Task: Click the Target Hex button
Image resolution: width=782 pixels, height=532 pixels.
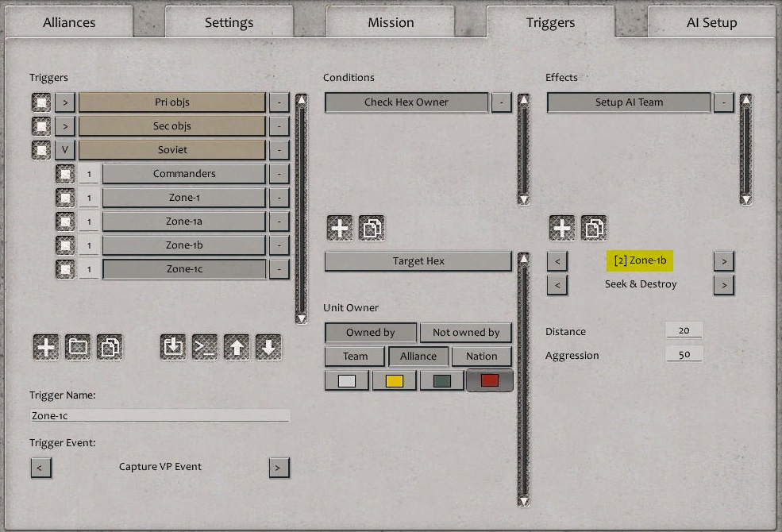Action: [417, 260]
